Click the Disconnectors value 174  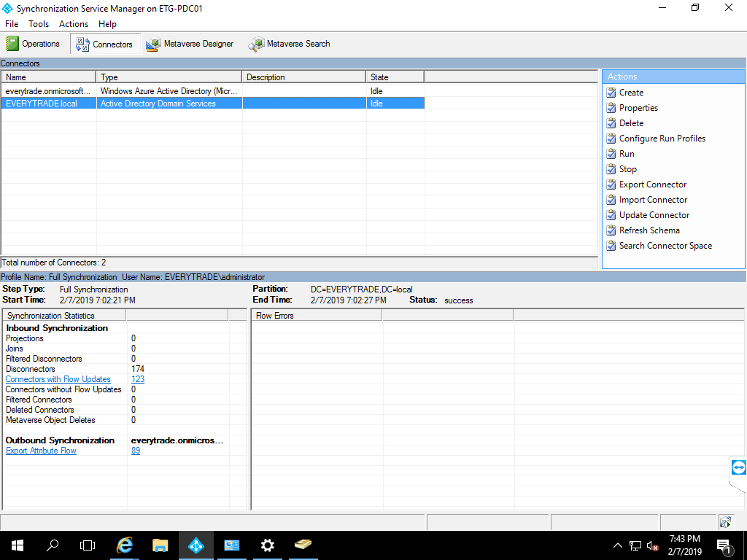[x=138, y=369]
